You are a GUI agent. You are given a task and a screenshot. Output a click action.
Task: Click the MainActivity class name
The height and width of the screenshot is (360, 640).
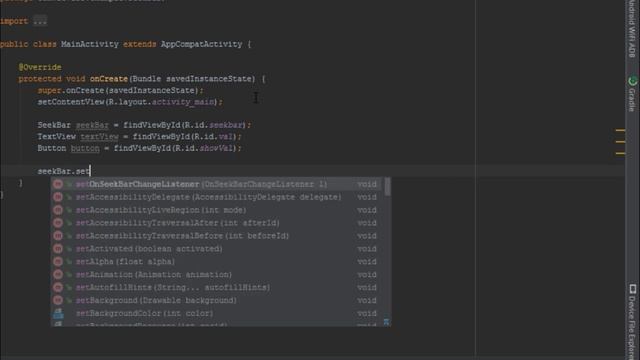tap(90, 44)
